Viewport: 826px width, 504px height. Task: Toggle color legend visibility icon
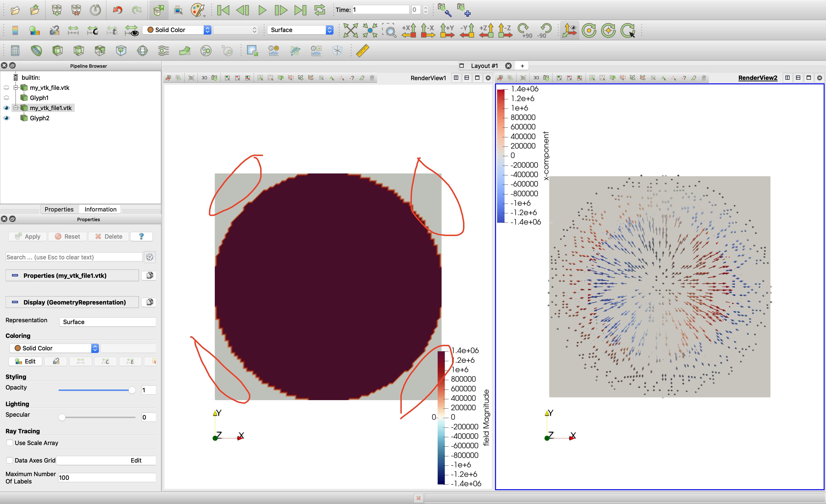click(x=15, y=30)
